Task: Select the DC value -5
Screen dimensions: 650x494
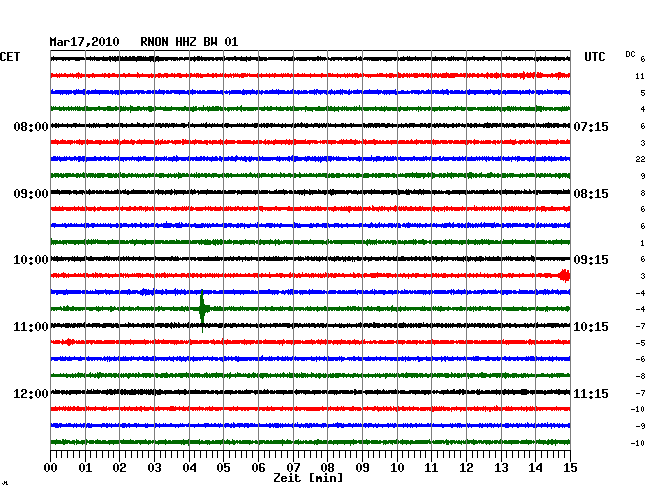Action: point(640,343)
